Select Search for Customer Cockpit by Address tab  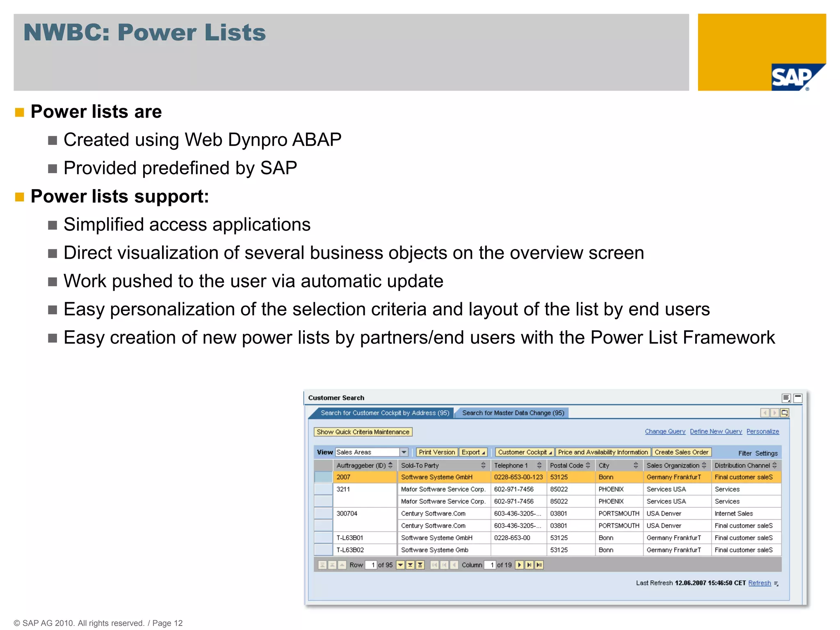384,413
